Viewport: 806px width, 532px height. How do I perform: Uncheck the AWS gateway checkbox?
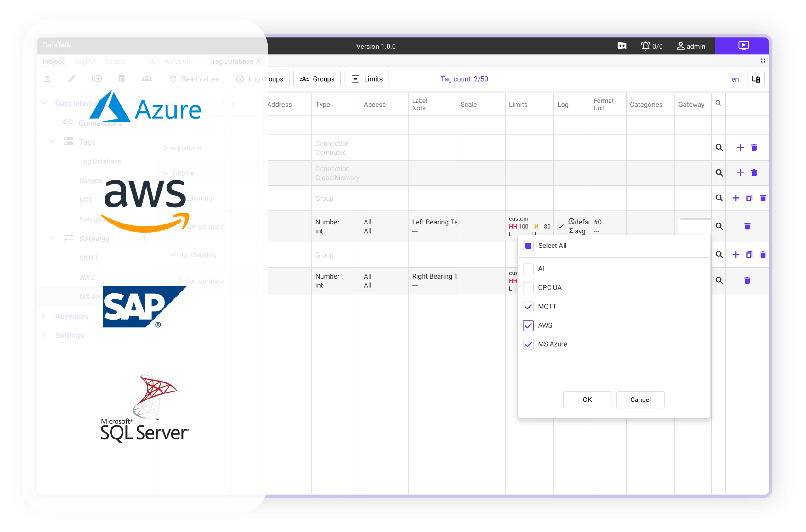click(528, 325)
